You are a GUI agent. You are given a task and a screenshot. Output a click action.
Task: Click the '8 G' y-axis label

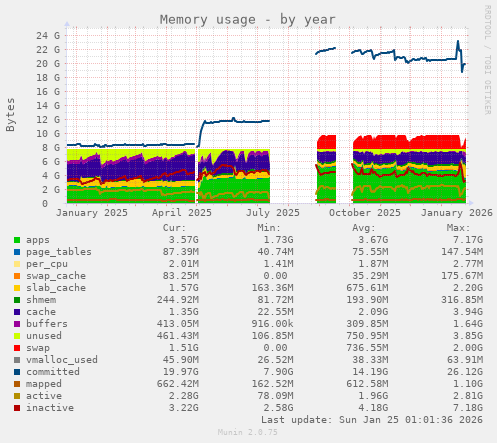[x=51, y=147]
